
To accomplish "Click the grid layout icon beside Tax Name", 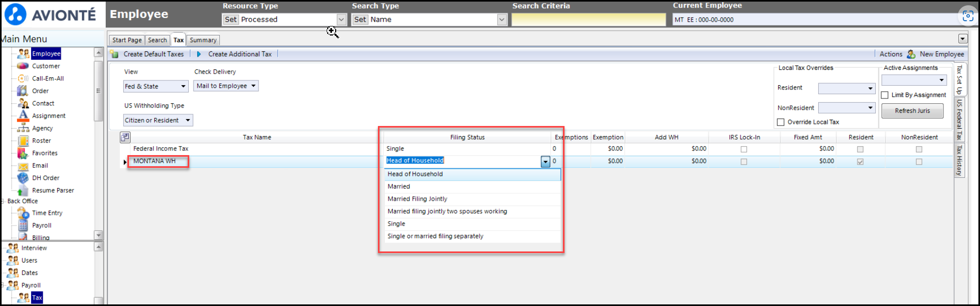I will pos(125,137).
